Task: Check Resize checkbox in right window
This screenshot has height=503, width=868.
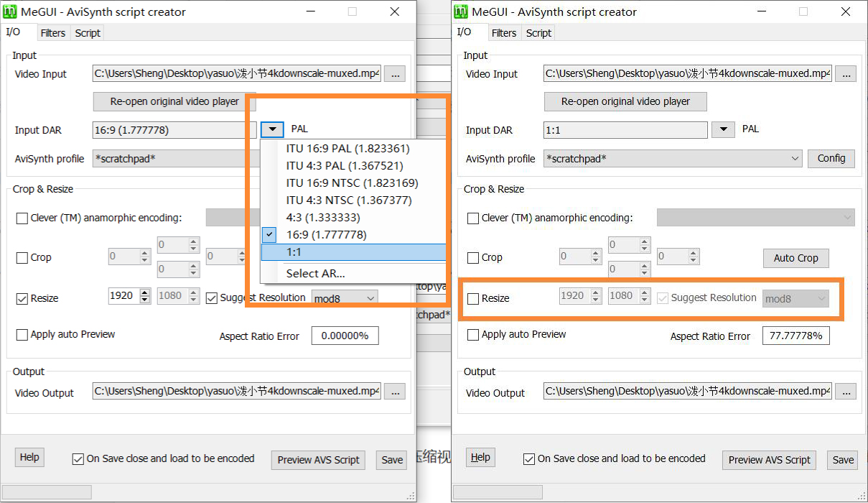Action: [473, 298]
